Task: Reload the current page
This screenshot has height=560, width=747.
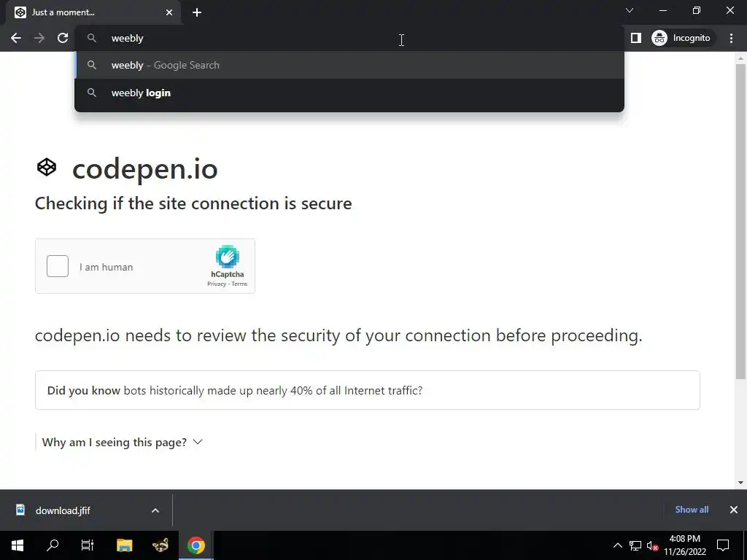Action: coord(63,38)
